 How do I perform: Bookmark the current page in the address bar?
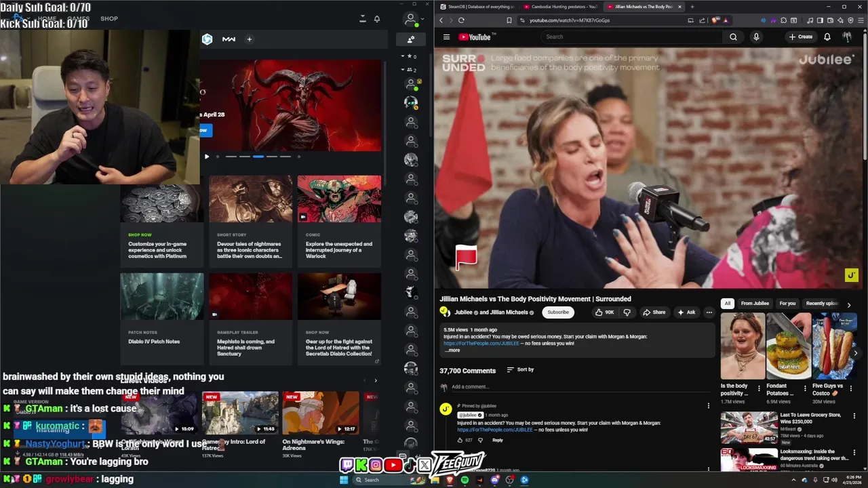click(x=509, y=20)
